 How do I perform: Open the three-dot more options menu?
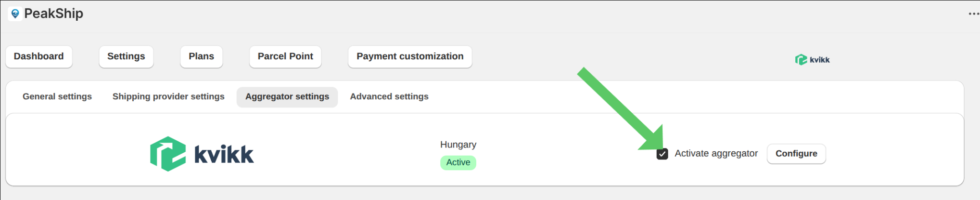973,13
